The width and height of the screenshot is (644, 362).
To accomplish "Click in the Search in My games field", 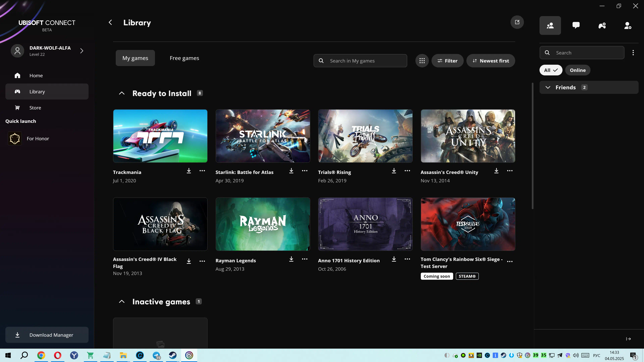I will coord(360,61).
